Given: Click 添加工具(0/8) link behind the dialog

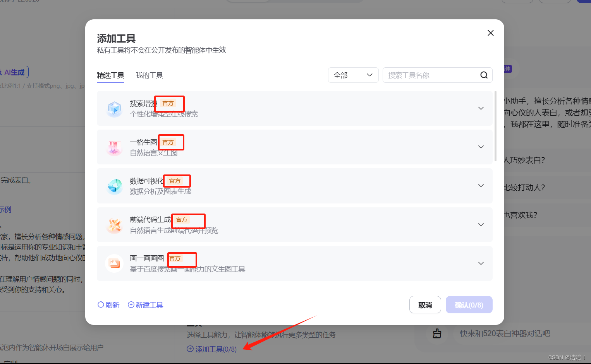Looking at the screenshot, I should coord(211,349).
